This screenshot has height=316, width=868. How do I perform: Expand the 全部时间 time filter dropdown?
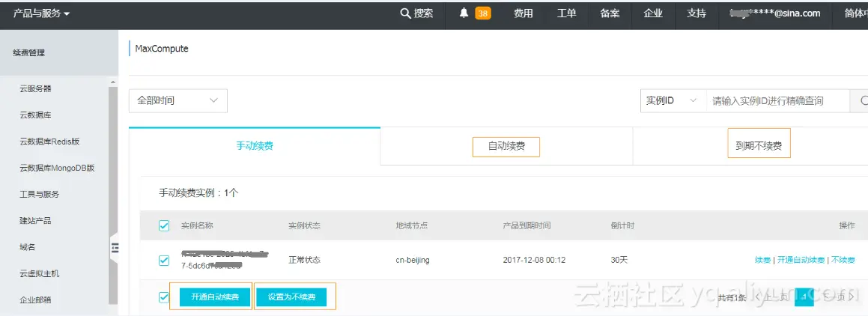[177, 101]
